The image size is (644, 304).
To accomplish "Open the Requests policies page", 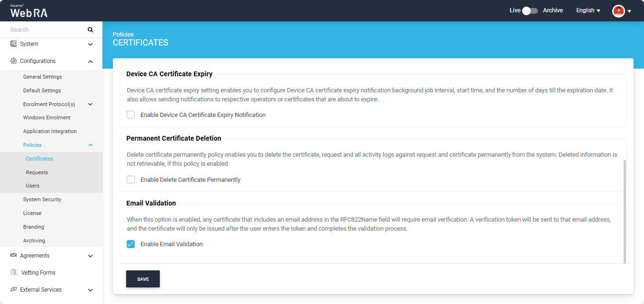I will pyautogui.click(x=37, y=172).
